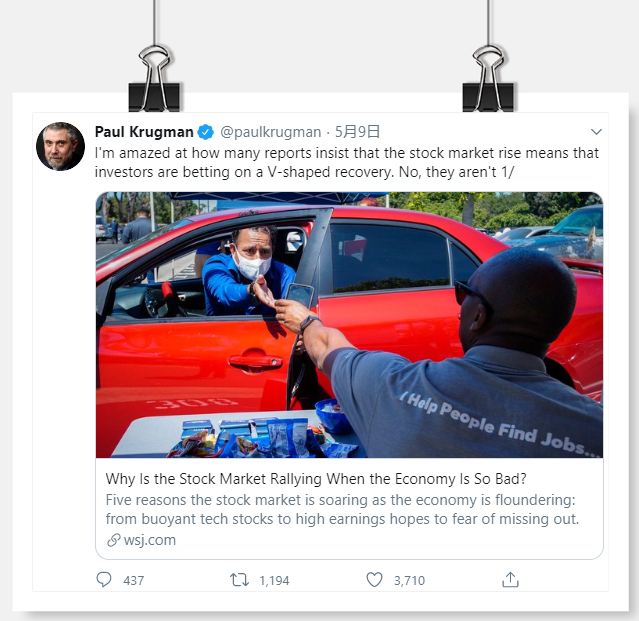Click the 3,710 likes count
The width and height of the screenshot is (639, 621).
408,580
